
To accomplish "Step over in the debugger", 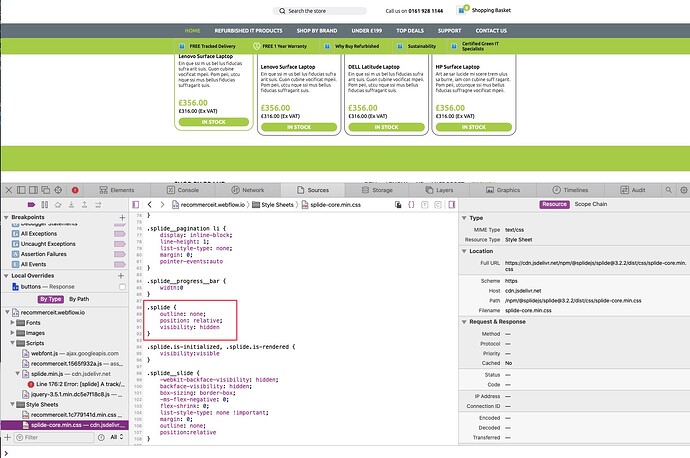I will click(x=58, y=205).
